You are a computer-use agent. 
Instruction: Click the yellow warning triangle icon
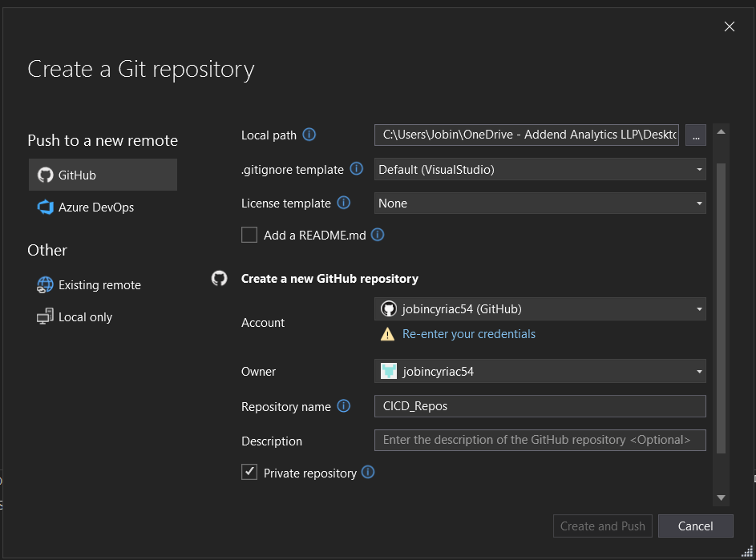(x=388, y=334)
